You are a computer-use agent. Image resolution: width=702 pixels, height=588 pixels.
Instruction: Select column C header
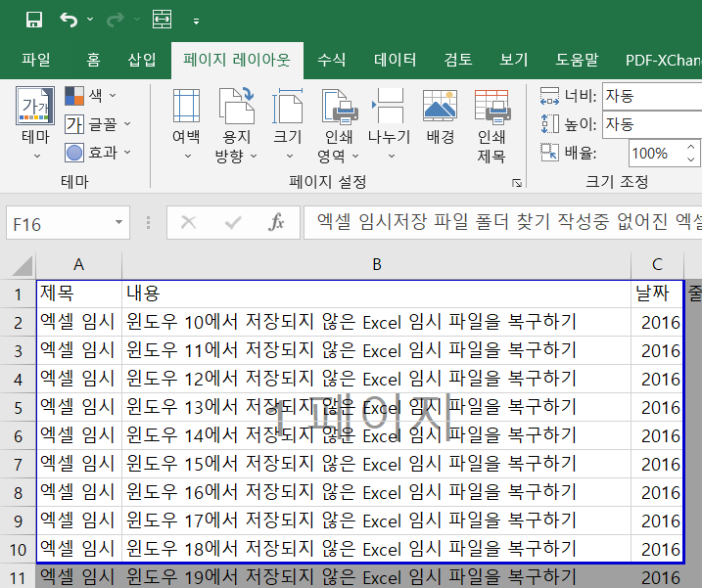(x=657, y=264)
